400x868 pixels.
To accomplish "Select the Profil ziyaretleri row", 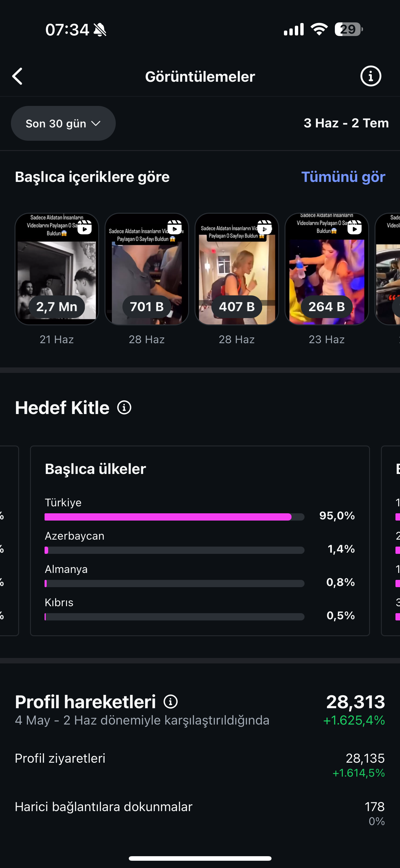I will point(200,765).
